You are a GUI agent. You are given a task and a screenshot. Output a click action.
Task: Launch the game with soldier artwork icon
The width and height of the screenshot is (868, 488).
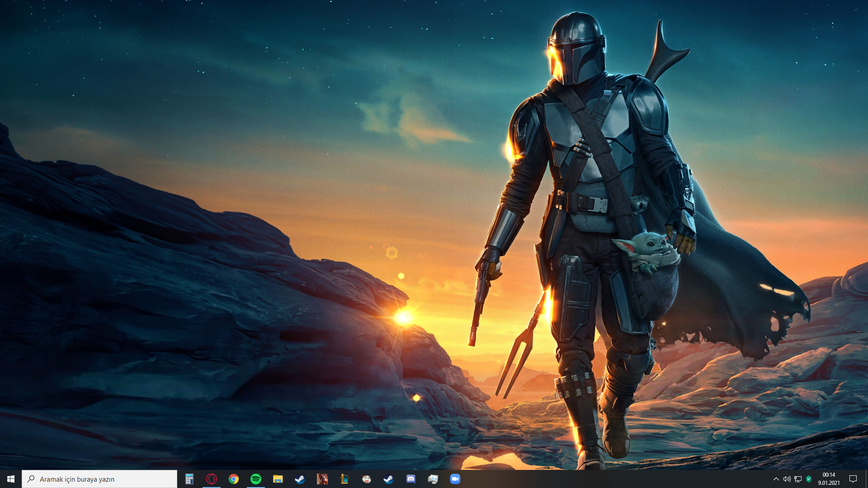322,479
